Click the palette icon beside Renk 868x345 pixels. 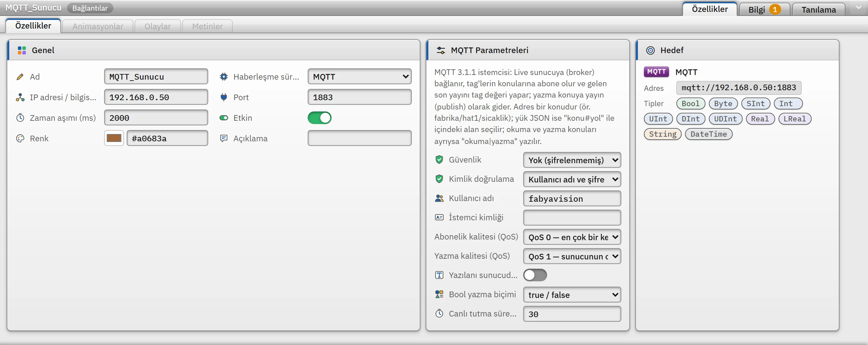20,139
